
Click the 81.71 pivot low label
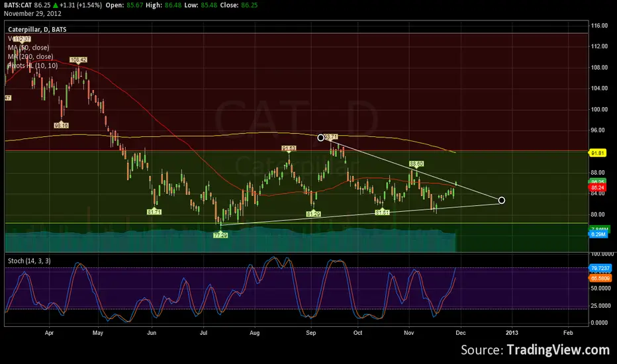click(154, 212)
